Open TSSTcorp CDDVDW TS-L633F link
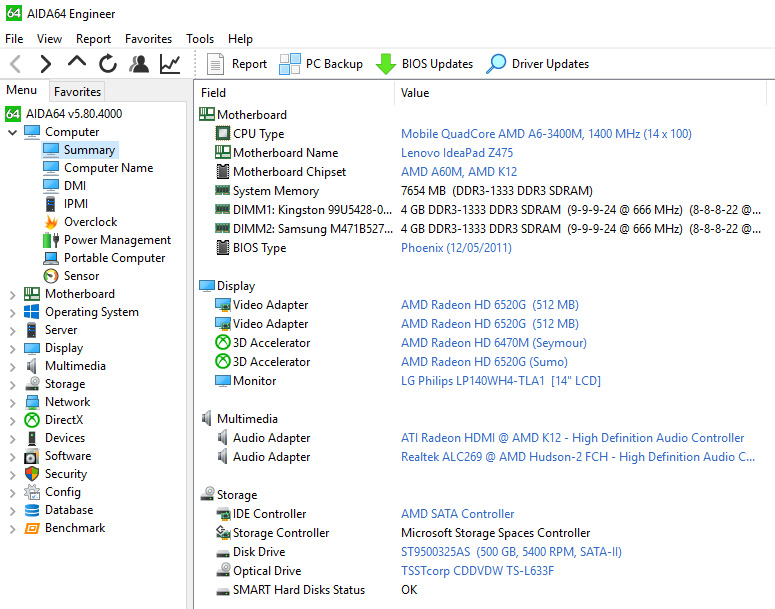This screenshot has width=775, height=609. pyautogui.click(x=477, y=571)
